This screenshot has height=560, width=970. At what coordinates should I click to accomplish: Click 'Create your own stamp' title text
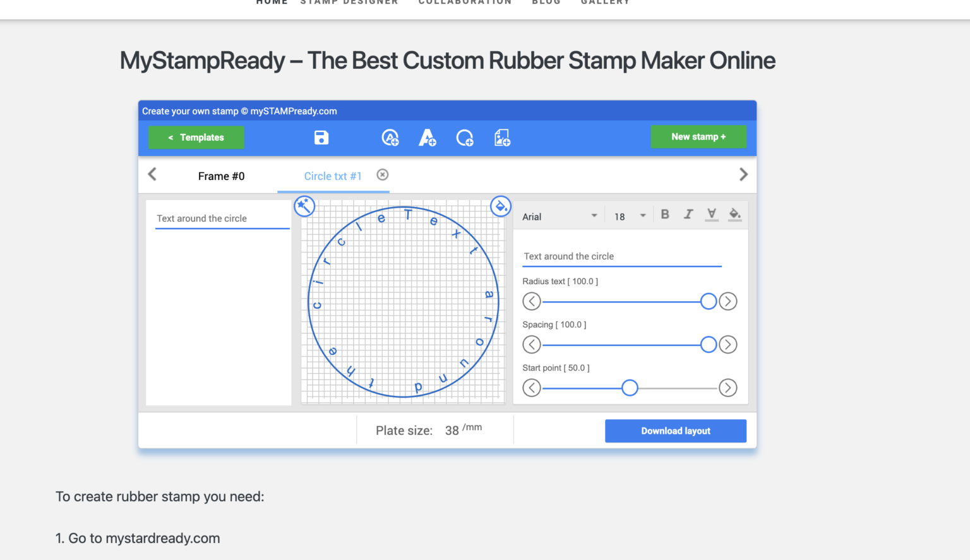(239, 111)
